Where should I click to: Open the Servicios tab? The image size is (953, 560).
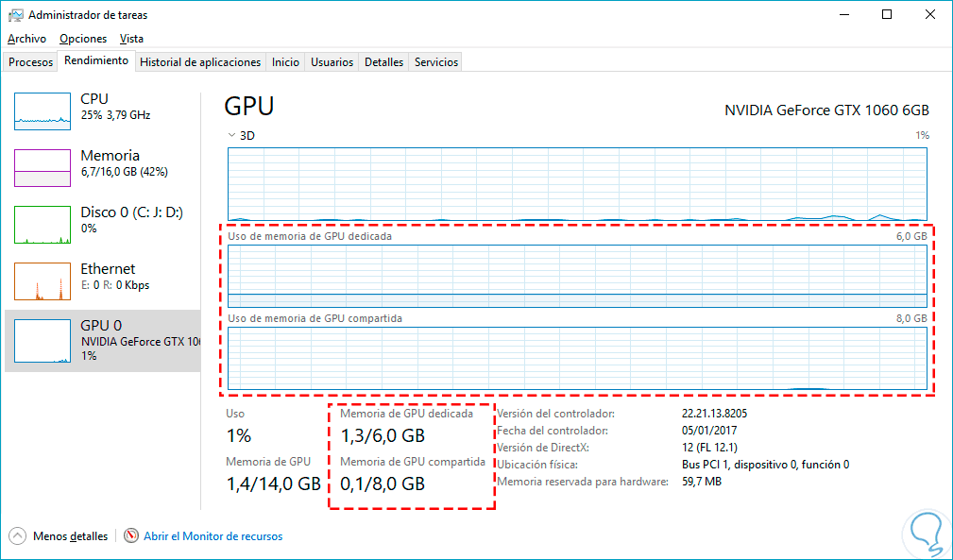pos(436,62)
